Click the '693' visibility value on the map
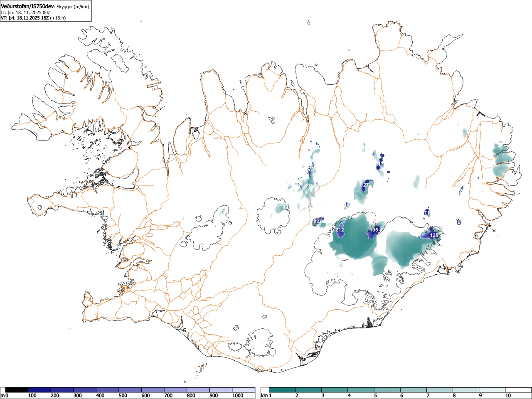This screenshot has height=399, width=532. pyautogui.click(x=308, y=186)
